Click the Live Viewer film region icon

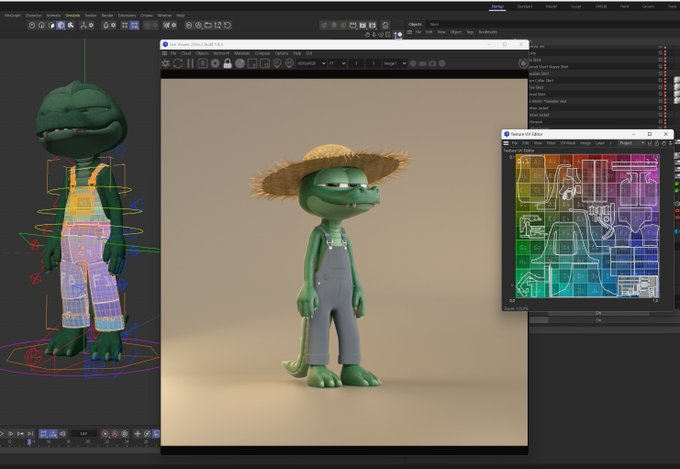[265, 63]
